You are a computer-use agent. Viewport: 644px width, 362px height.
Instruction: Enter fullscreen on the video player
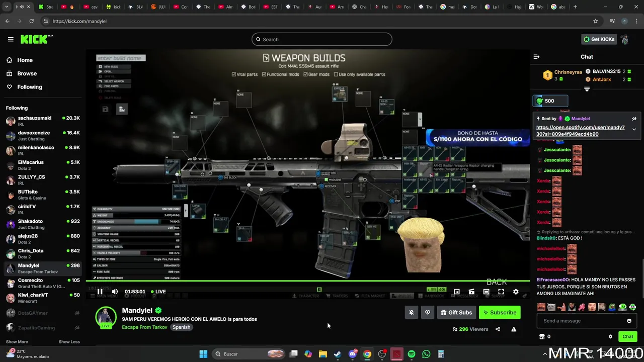501,292
